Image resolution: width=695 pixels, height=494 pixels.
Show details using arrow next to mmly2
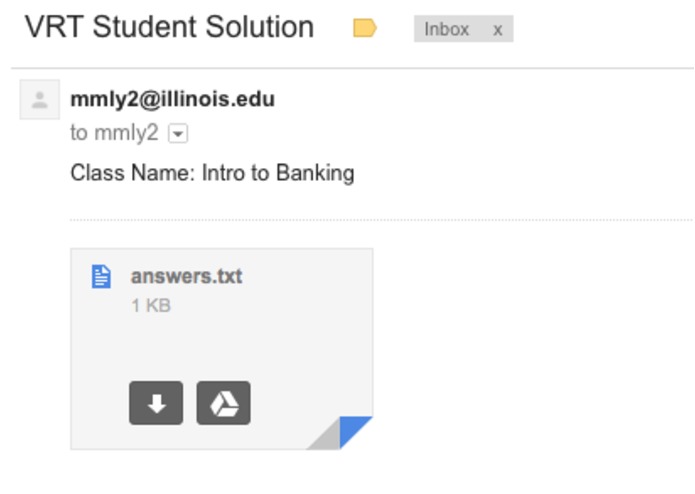pyautogui.click(x=178, y=133)
